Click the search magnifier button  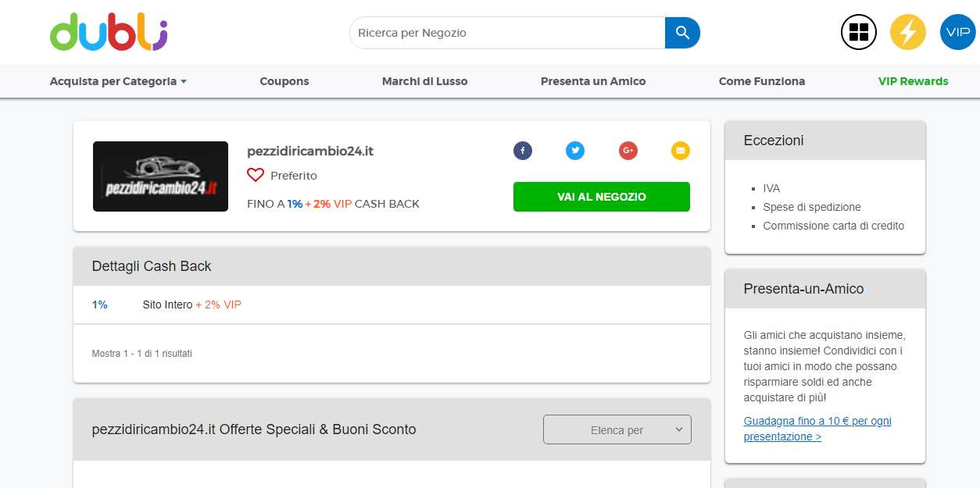(682, 33)
